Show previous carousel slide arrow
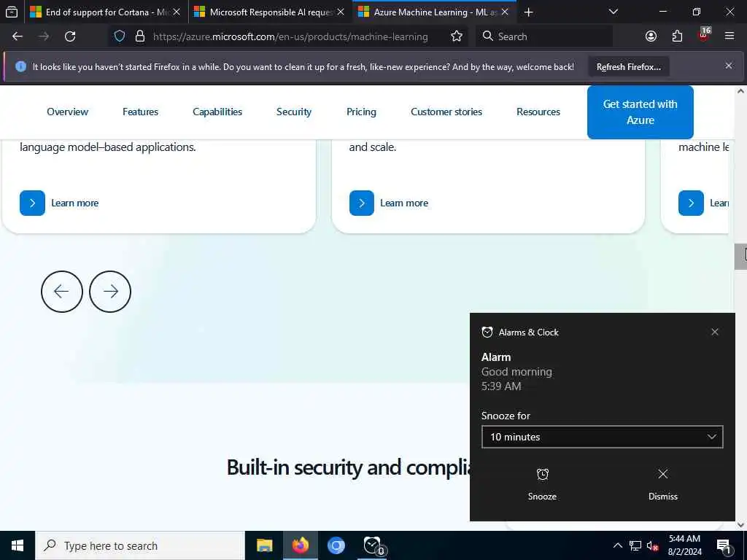Viewport: 747px width, 560px height. point(62,292)
